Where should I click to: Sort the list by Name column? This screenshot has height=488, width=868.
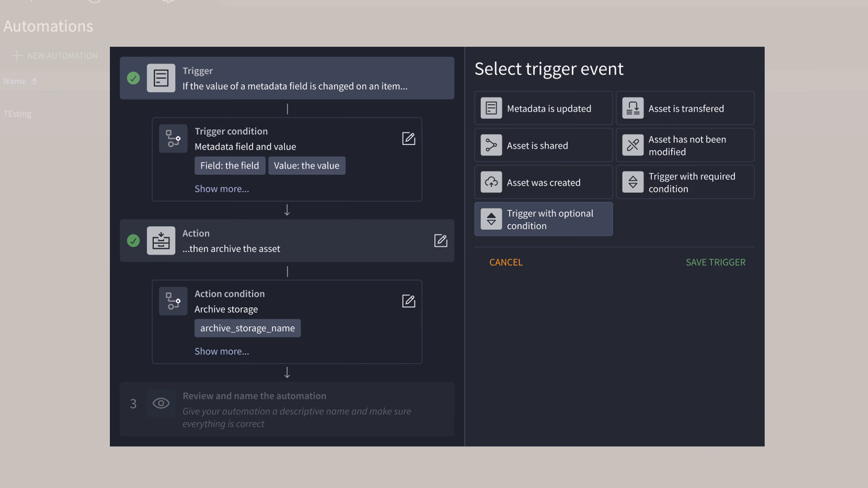coord(20,81)
